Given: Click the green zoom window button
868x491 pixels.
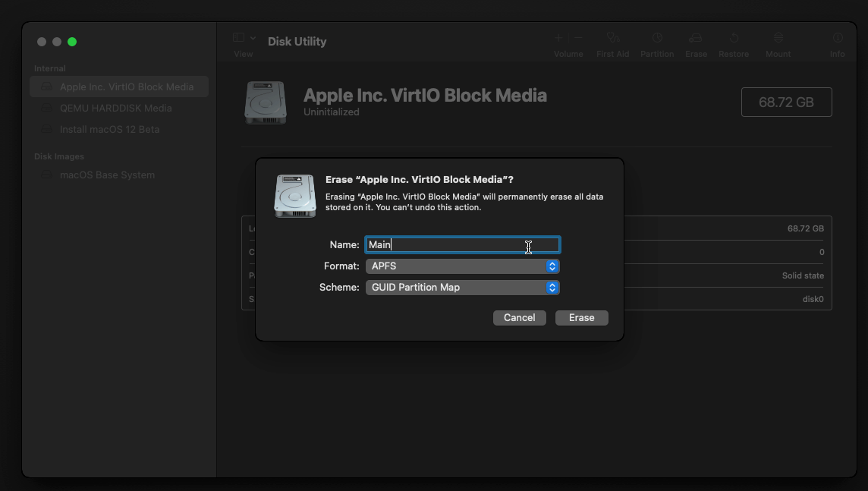Looking at the screenshot, I should [x=72, y=42].
